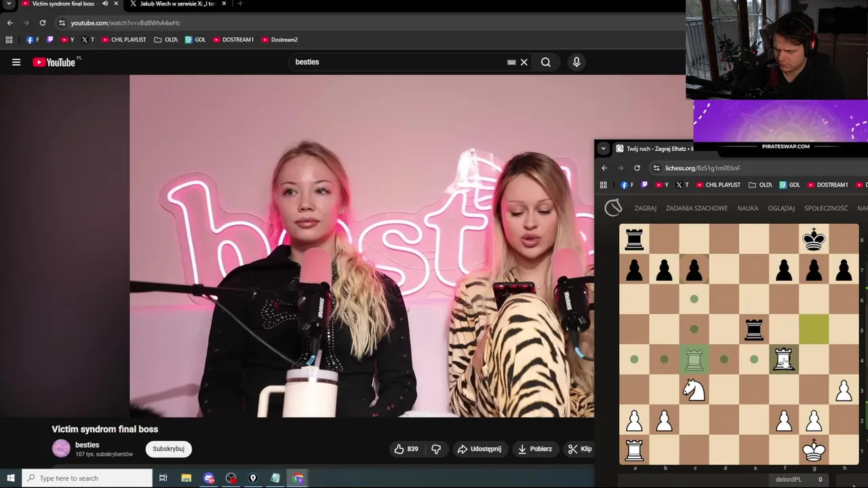Viewport: 868px width, 488px height.
Task: Open the Twitch bookmark icon
Action: point(50,40)
